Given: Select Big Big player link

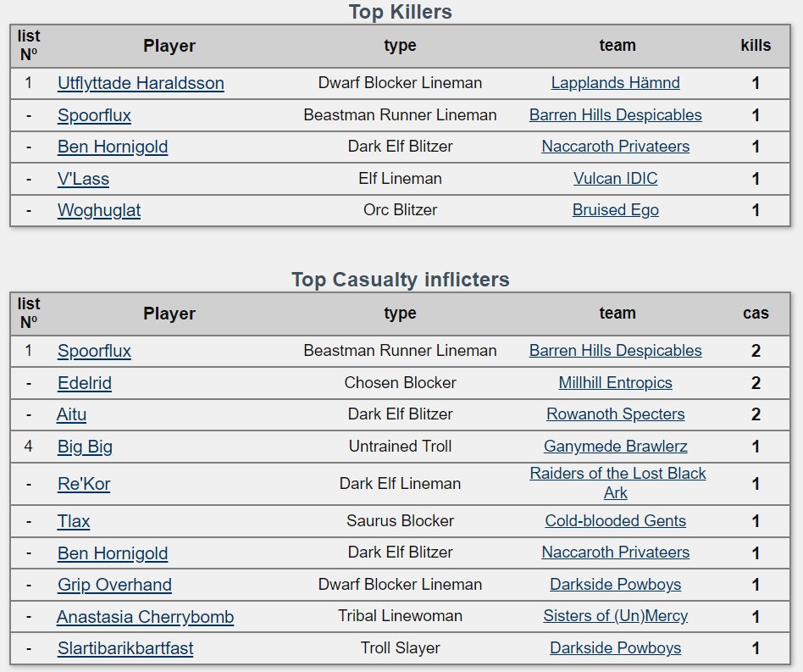Looking at the screenshot, I should [x=85, y=447].
